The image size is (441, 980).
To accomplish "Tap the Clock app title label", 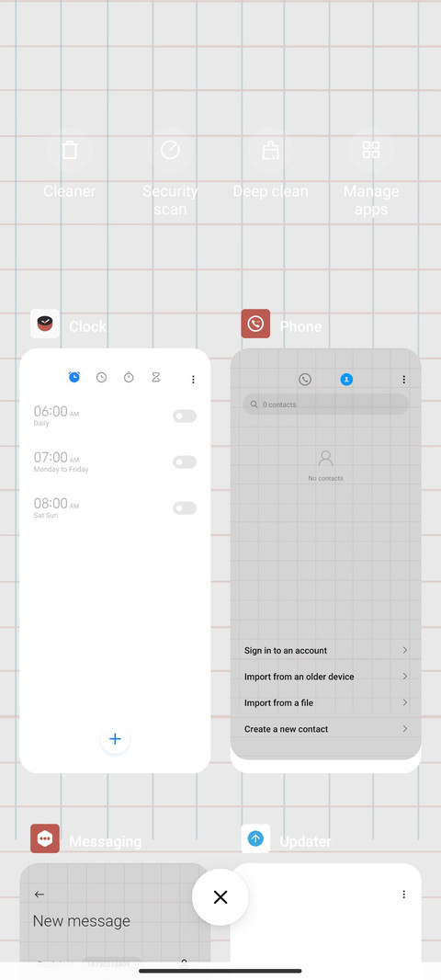I will click(87, 326).
